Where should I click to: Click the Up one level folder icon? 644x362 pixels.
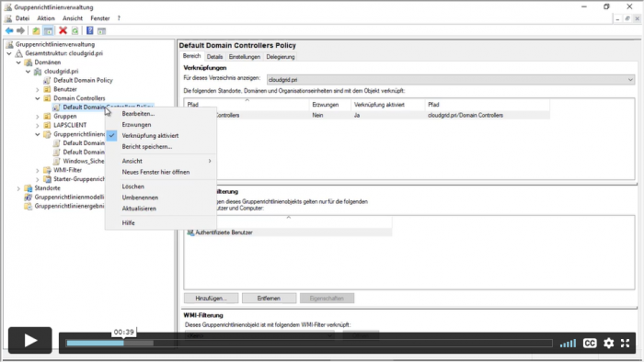click(36, 30)
